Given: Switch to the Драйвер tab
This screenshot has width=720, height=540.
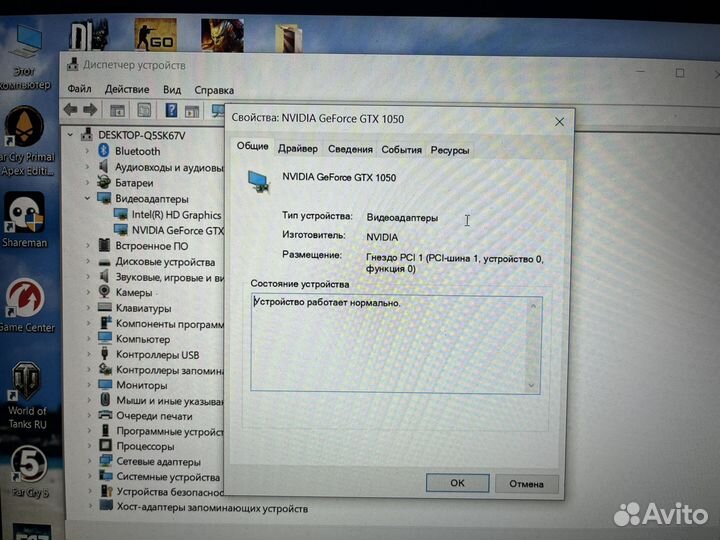Looking at the screenshot, I should tap(298, 149).
